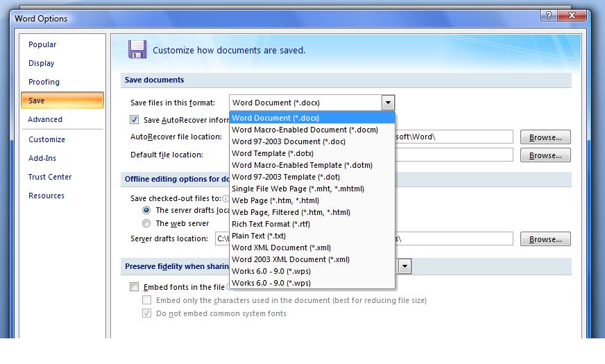
Task: Select Web Page (*.htm, *.html) option
Action: (312, 200)
